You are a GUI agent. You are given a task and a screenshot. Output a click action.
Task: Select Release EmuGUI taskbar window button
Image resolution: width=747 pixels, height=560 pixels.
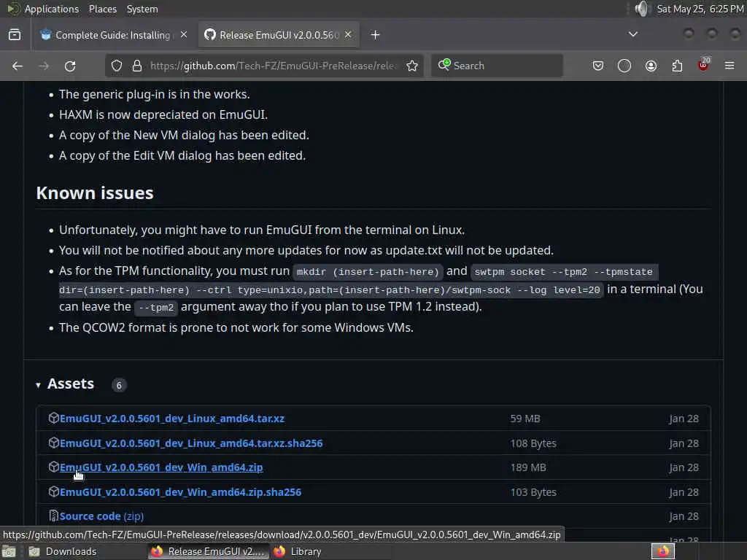tap(208, 551)
